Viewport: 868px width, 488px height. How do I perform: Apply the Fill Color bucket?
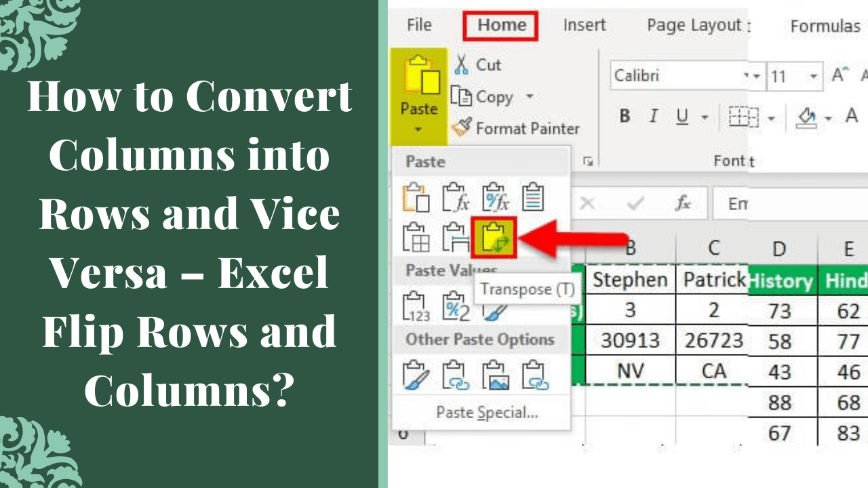pyautogui.click(x=807, y=118)
